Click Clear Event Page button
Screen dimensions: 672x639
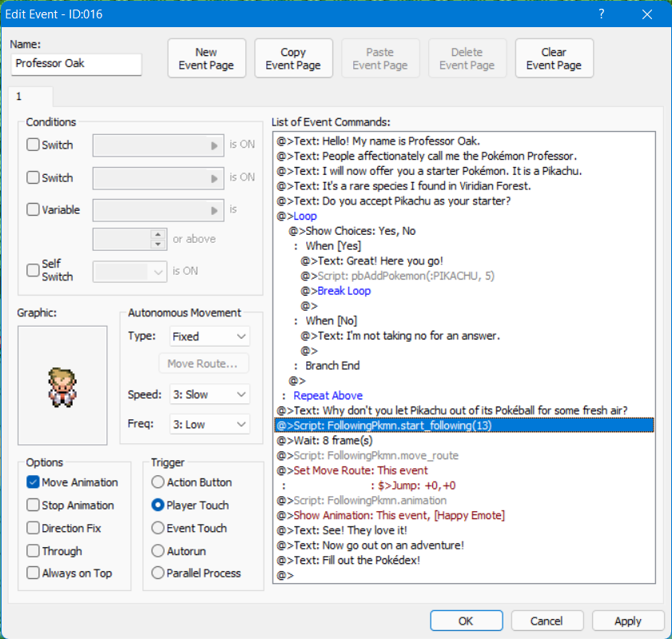coord(554,58)
